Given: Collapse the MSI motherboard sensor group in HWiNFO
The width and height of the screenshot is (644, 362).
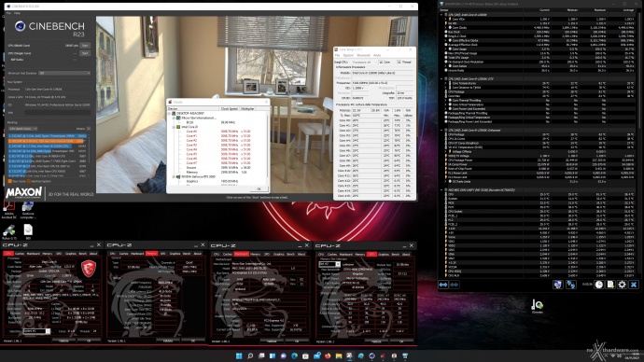Looking at the screenshot, I should tap(441, 190).
